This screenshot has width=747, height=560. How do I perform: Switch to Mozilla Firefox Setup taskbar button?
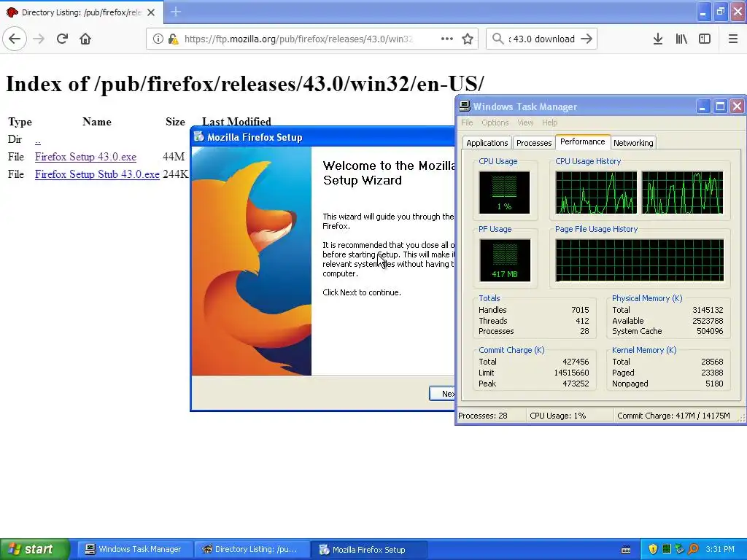[368, 549]
